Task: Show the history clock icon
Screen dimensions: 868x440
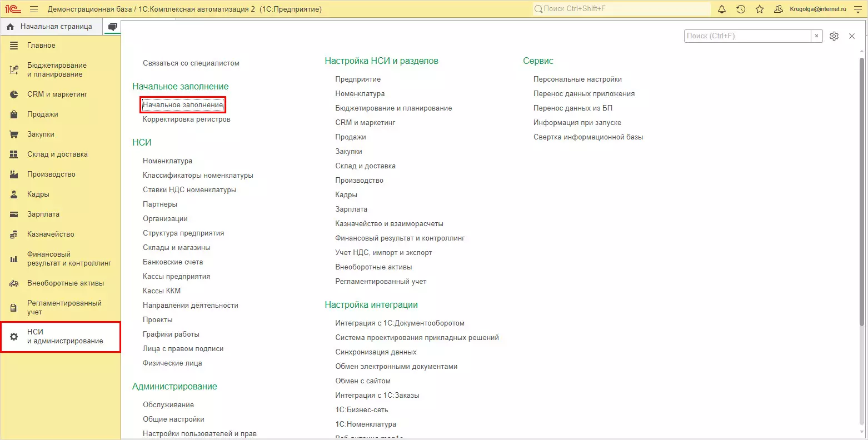Action: [x=741, y=9]
